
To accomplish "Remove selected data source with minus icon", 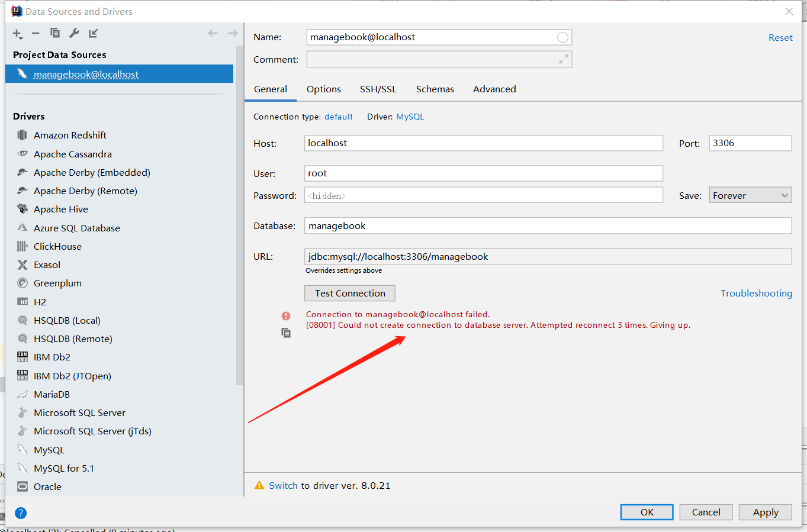I will [36, 33].
